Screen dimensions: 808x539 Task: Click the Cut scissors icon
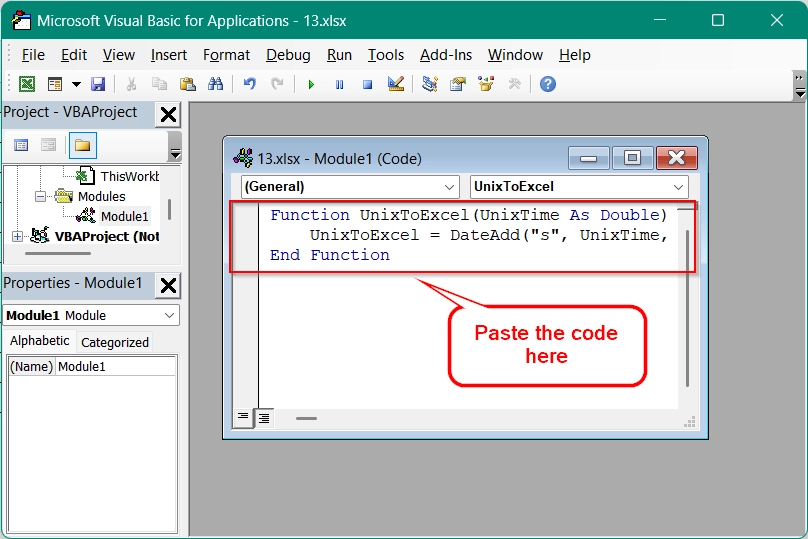point(131,84)
